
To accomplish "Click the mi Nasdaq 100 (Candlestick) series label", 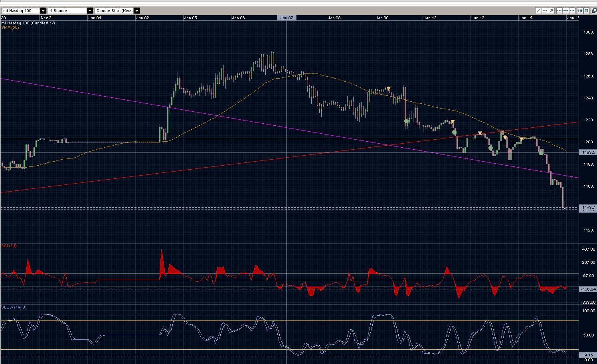I will coord(28,23).
